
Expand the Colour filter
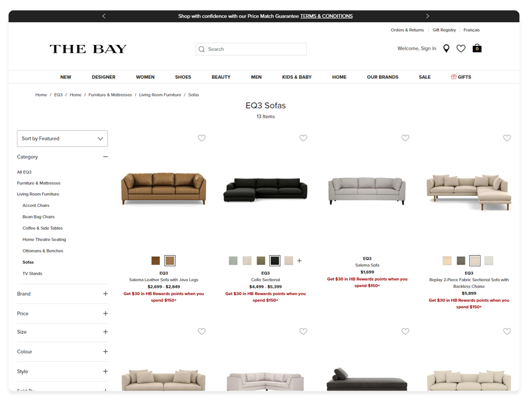[x=105, y=351]
